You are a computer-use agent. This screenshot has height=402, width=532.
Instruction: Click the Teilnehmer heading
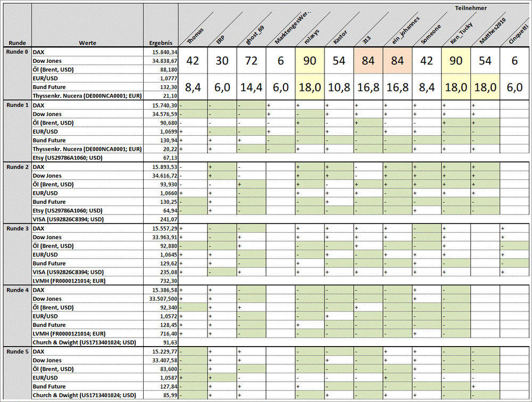pos(471,8)
